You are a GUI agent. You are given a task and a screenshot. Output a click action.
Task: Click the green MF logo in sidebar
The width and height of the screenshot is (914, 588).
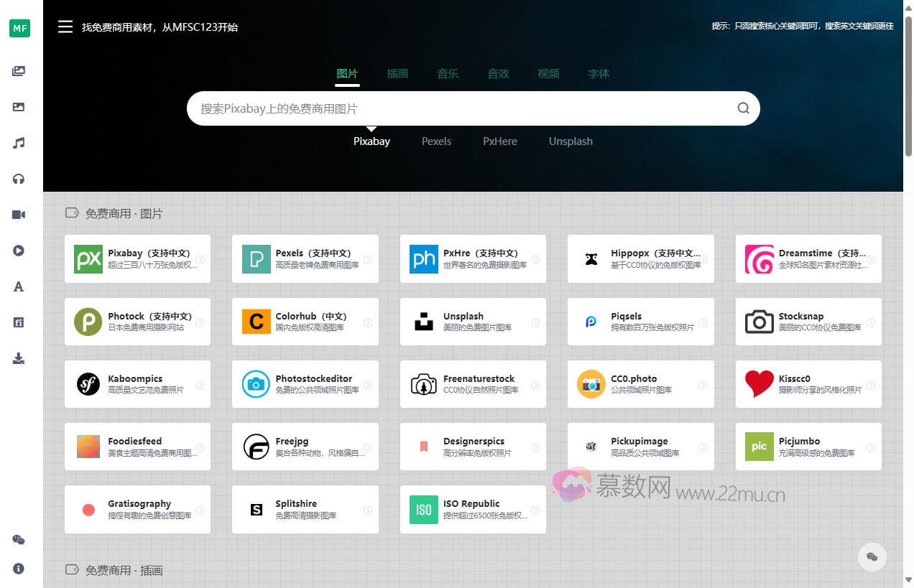pyautogui.click(x=19, y=28)
